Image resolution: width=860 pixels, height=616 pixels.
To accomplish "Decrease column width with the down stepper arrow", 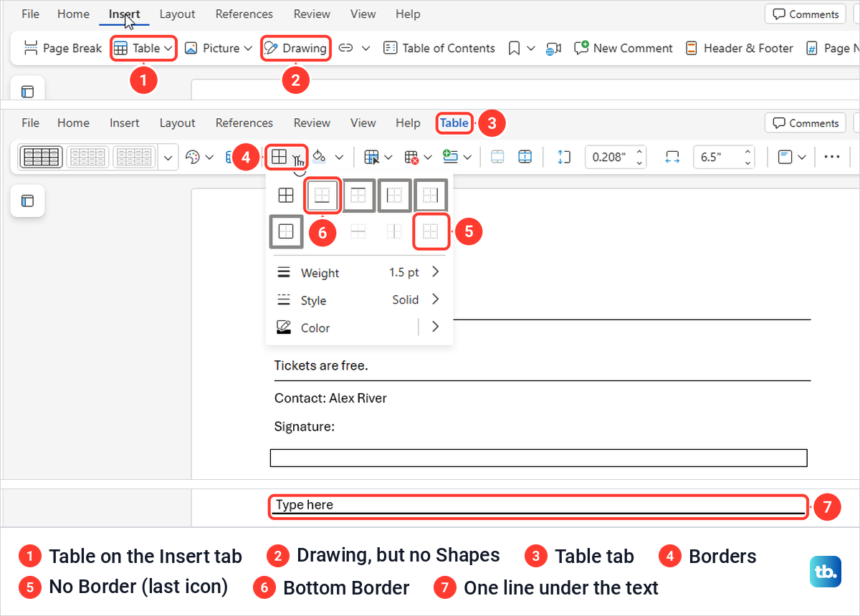I will [748, 163].
